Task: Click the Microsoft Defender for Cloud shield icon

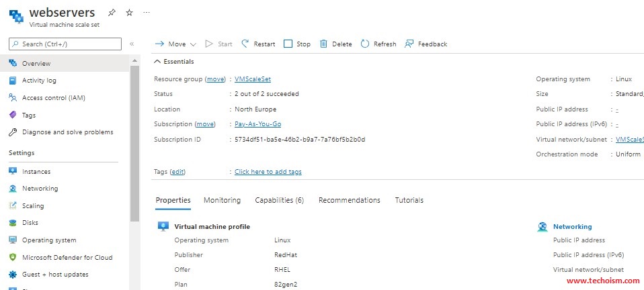Action: coord(13,257)
